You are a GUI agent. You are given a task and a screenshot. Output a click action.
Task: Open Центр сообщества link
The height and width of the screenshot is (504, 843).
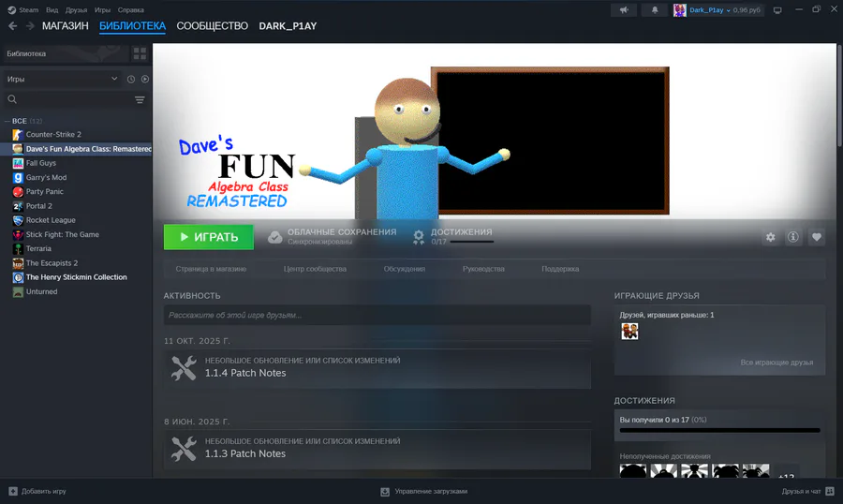tap(315, 269)
